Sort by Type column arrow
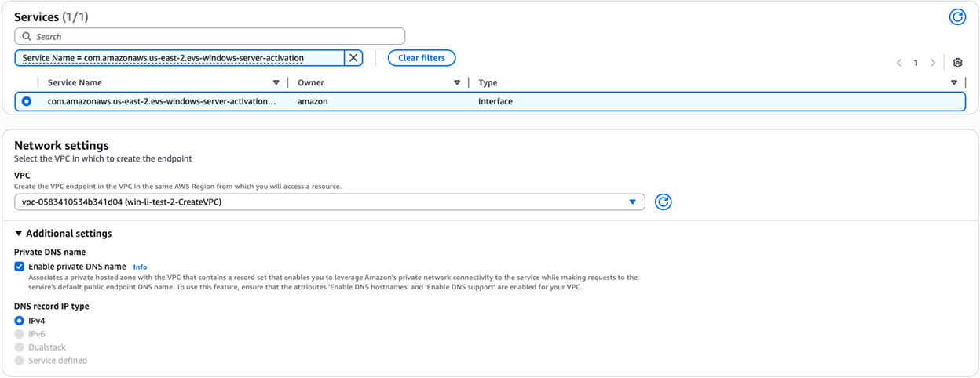This screenshot has width=980, height=378. click(954, 82)
